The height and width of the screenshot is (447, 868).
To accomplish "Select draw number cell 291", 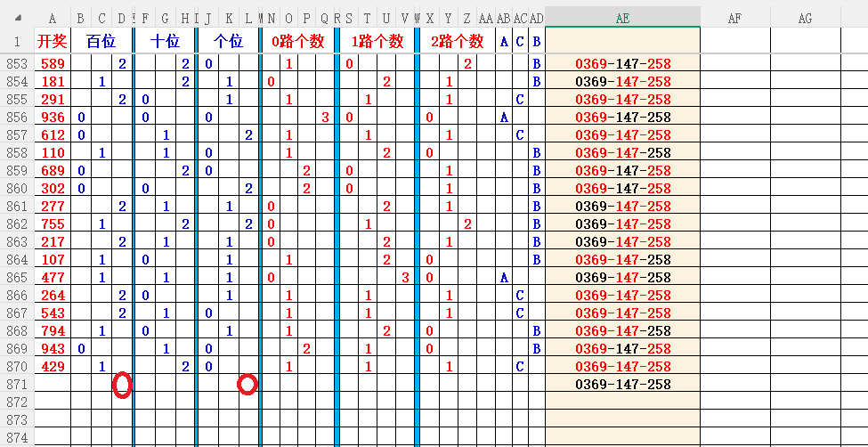I will pyautogui.click(x=53, y=100).
